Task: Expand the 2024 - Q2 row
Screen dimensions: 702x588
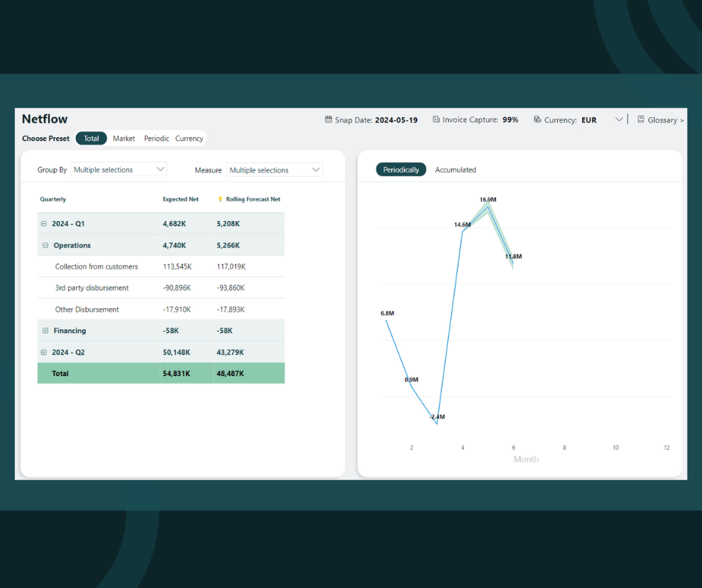Action: click(43, 352)
